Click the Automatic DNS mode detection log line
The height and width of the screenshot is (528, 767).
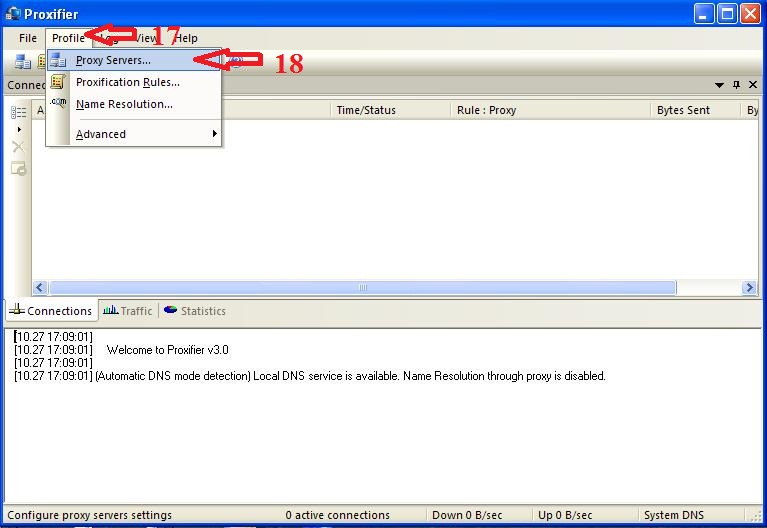coord(310,376)
